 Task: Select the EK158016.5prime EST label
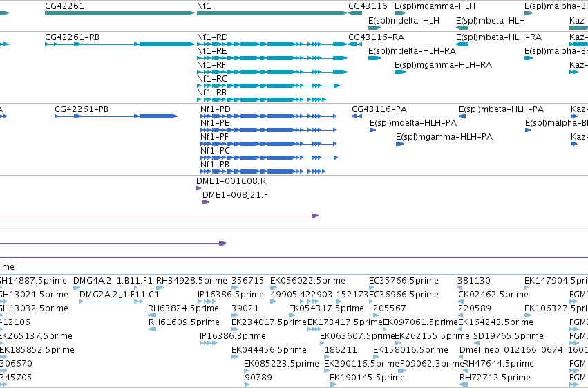point(410,350)
